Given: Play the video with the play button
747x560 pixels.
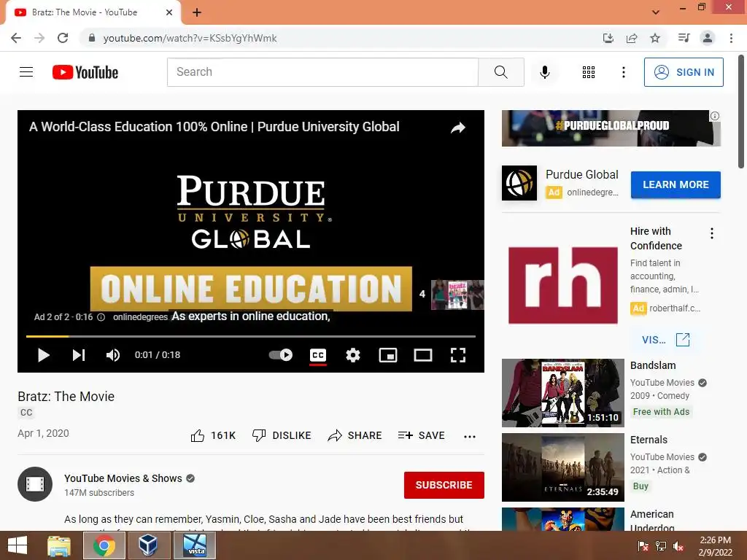Looking at the screenshot, I should tap(43, 355).
